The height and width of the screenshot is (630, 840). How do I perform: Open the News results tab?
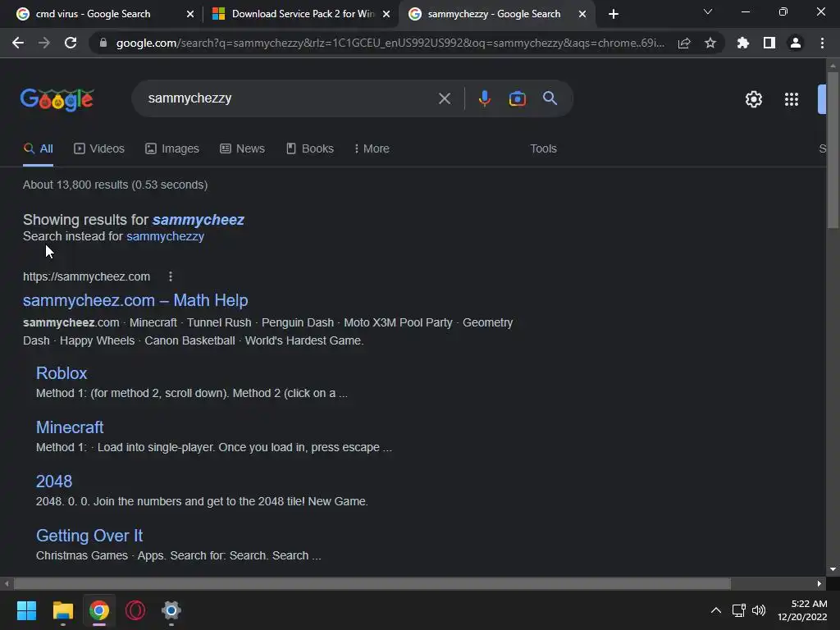[242, 148]
